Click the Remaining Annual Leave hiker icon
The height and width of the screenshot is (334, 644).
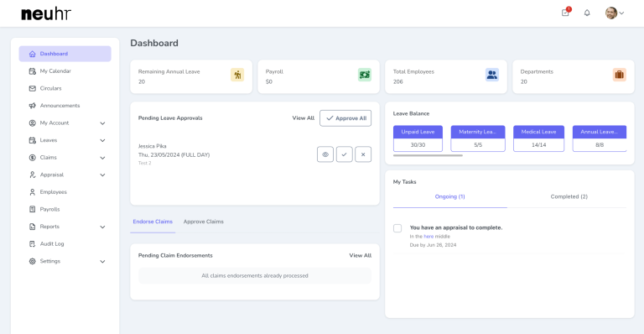[237, 75]
